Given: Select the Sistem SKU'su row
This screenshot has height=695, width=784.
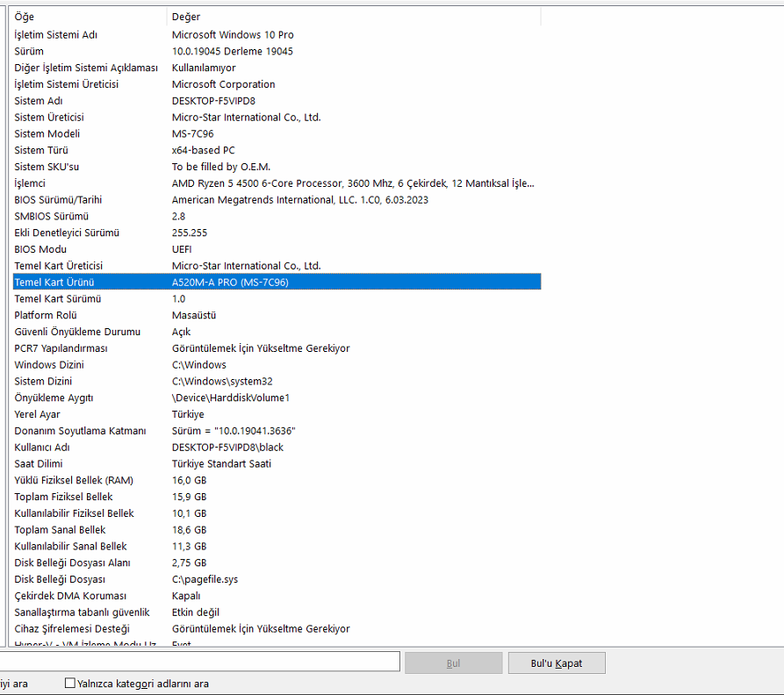Looking at the screenshot, I should click(x=277, y=167).
